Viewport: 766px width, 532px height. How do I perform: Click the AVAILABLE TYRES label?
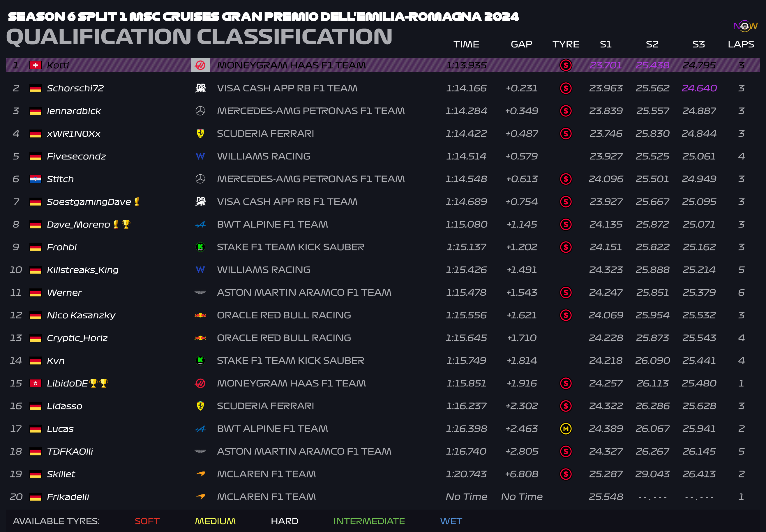click(x=57, y=521)
